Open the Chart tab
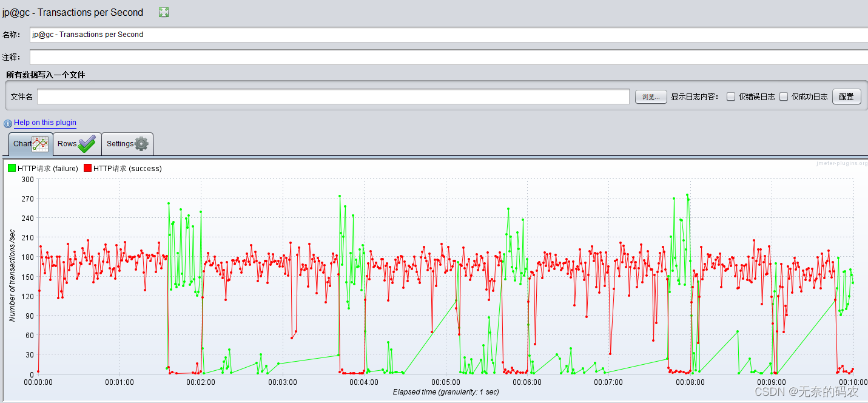 pos(30,144)
